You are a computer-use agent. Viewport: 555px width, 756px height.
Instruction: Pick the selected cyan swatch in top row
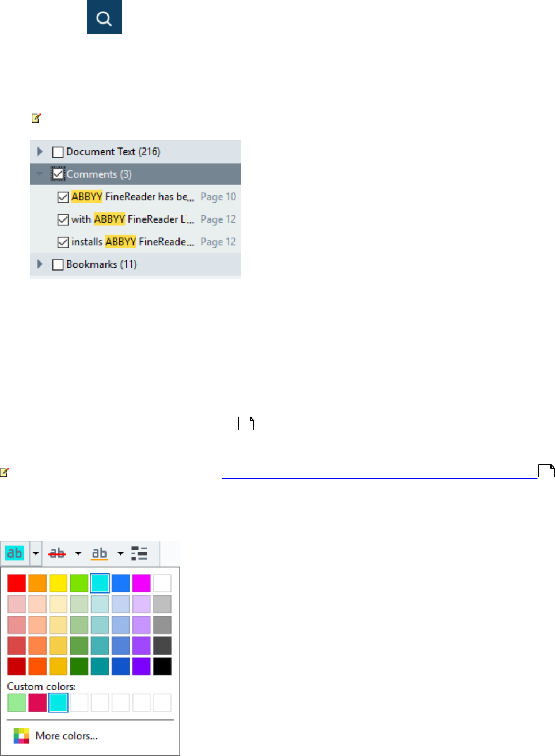[x=100, y=583]
